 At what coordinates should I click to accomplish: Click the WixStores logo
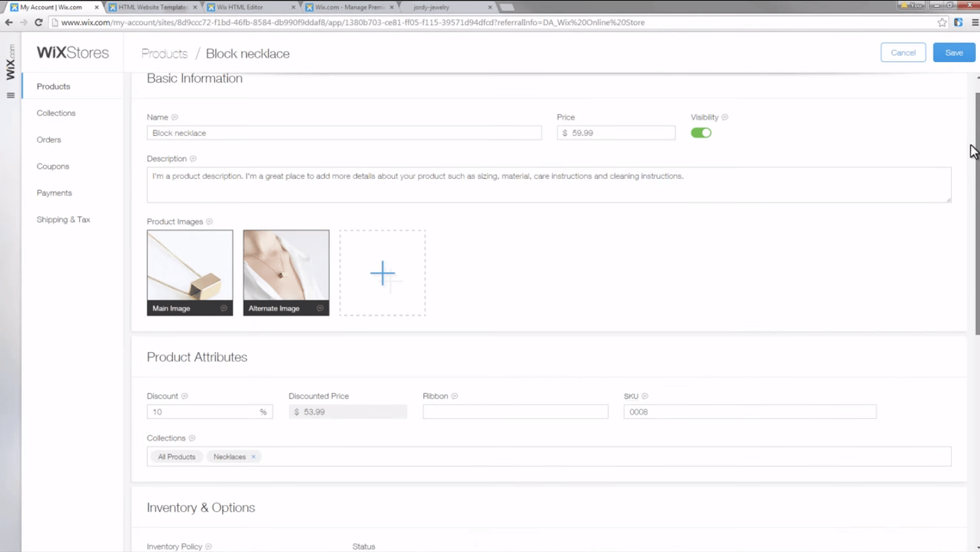point(72,52)
